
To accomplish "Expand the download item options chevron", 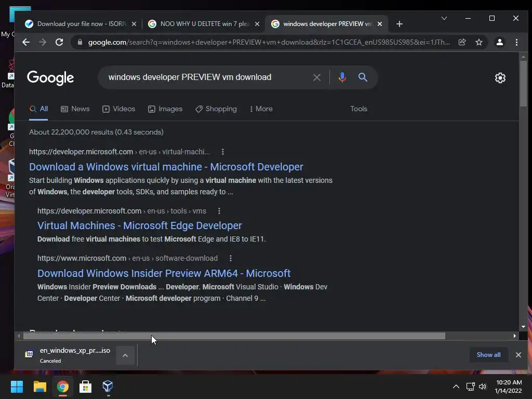I will pos(125,355).
